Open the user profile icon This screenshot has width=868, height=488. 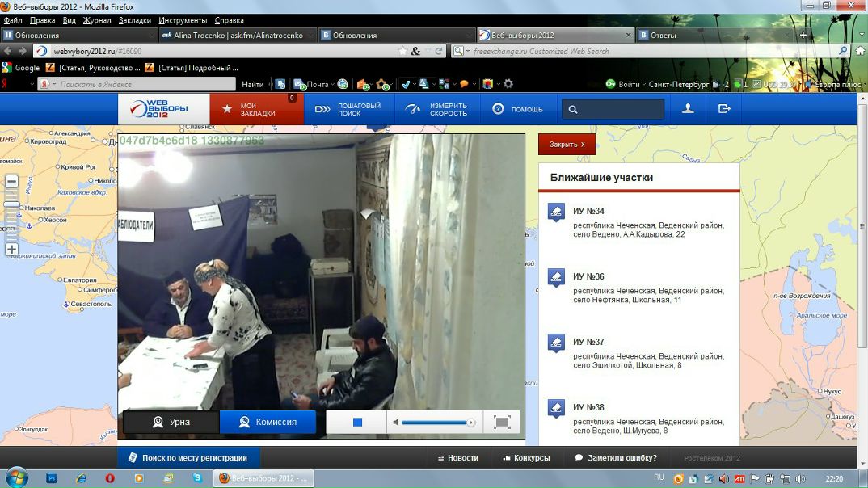(688, 107)
